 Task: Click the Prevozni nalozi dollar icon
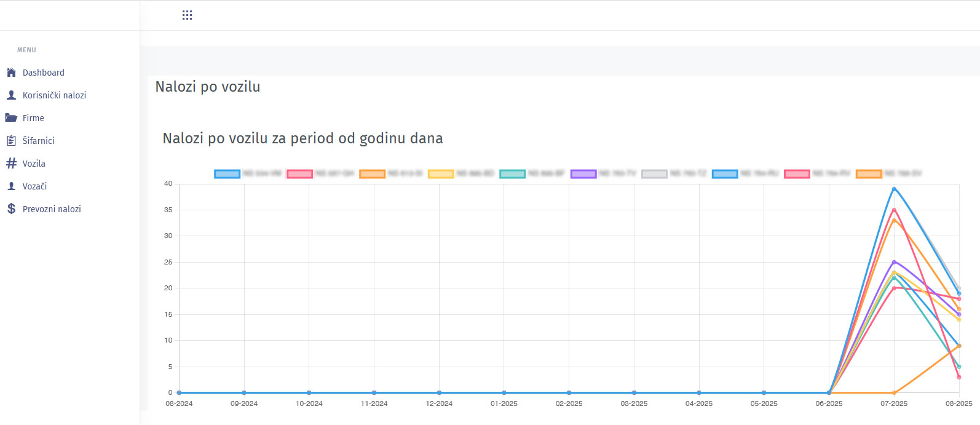tap(11, 209)
